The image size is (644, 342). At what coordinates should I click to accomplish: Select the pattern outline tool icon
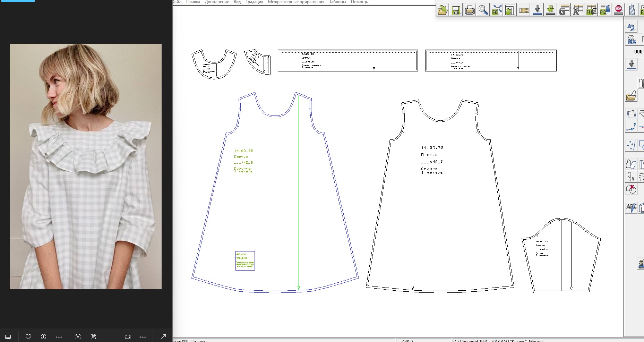[631, 114]
